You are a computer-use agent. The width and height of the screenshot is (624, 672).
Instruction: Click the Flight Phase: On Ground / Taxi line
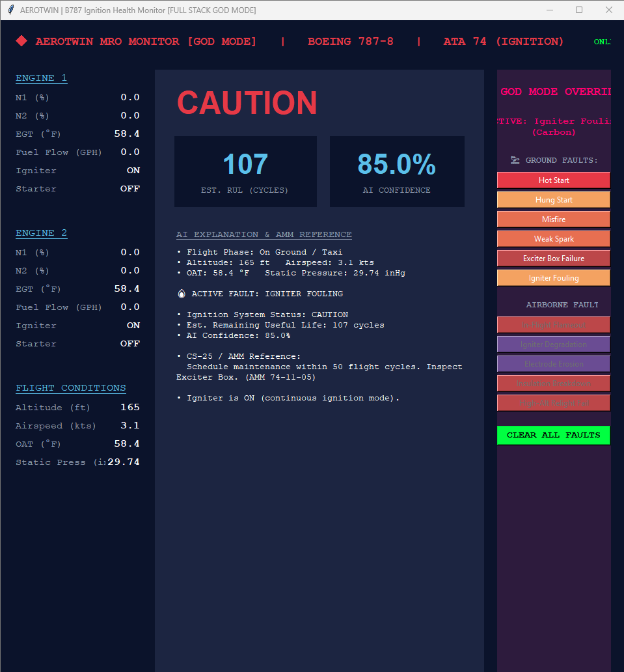point(260,252)
